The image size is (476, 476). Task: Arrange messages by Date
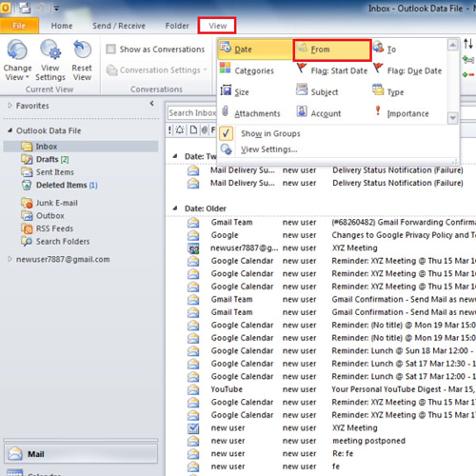tap(255, 50)
